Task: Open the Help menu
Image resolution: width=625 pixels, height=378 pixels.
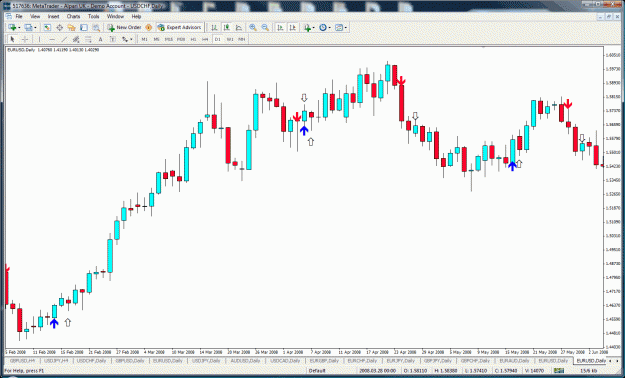Action: [136, 16]
